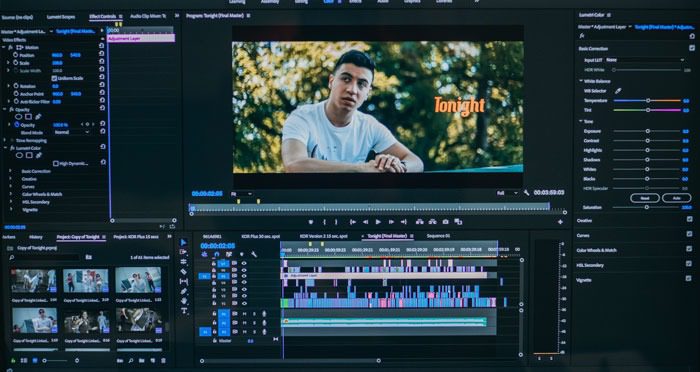Select the Ripple Edit tool
Image resolution: width=700 pixels, height=372 pixels.
pyautogui.click(x=183, y=262)
